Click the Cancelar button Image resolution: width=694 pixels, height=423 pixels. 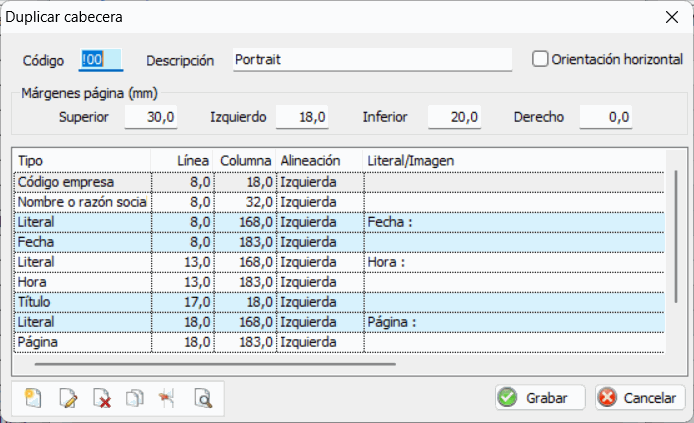tap(640, 397)
